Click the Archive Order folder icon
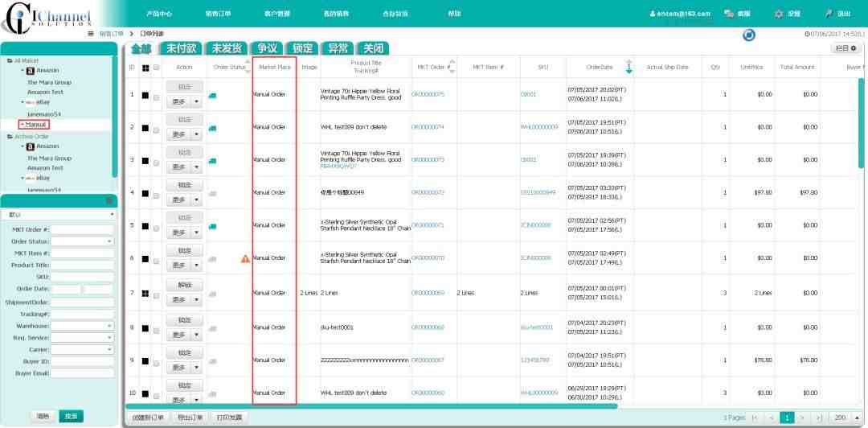 point(10,137)
